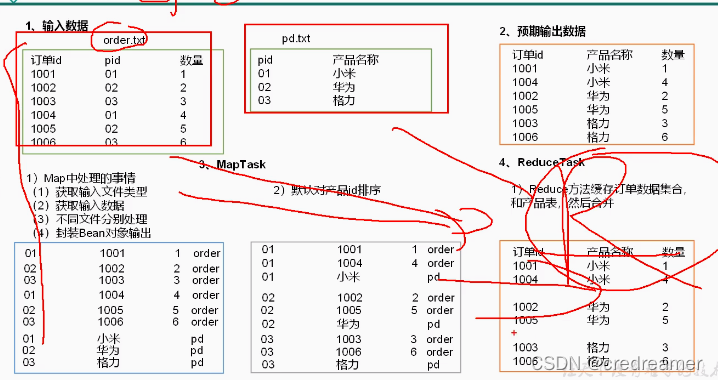
Task: Click the "2、预期输出数据" heading
Action: point(542,31)
